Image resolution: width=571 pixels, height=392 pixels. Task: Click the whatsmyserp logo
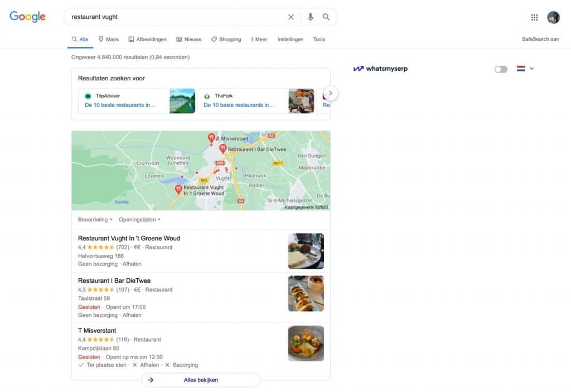coord(380,69)
